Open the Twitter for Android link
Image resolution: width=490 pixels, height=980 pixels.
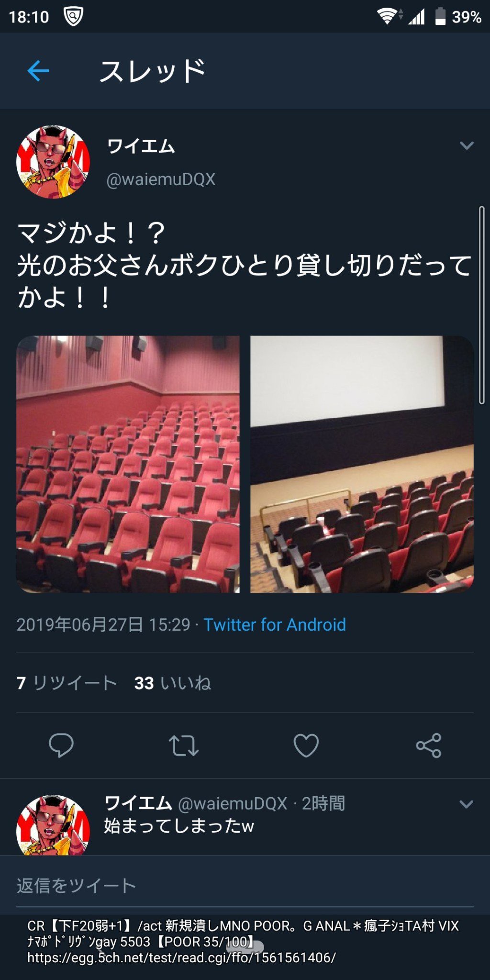pyautogui.click(x=275, y=624)
